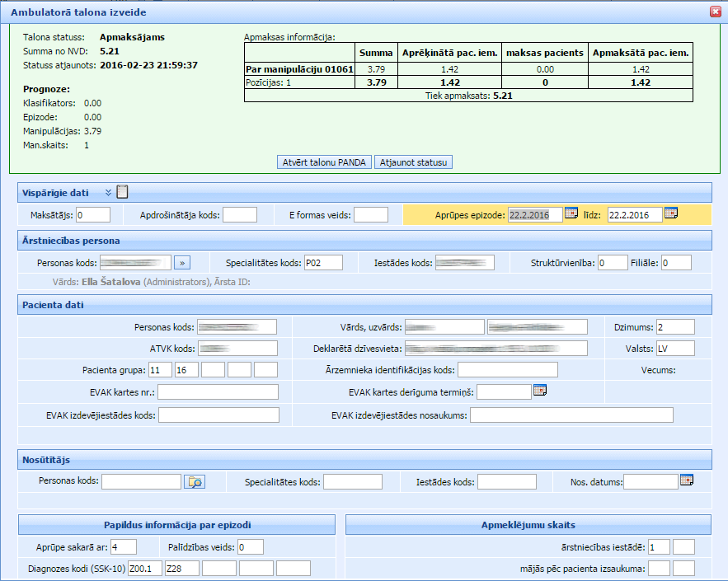Open calendar for Nos. datums field
The image size is (728, 581).
coord(686,480)
